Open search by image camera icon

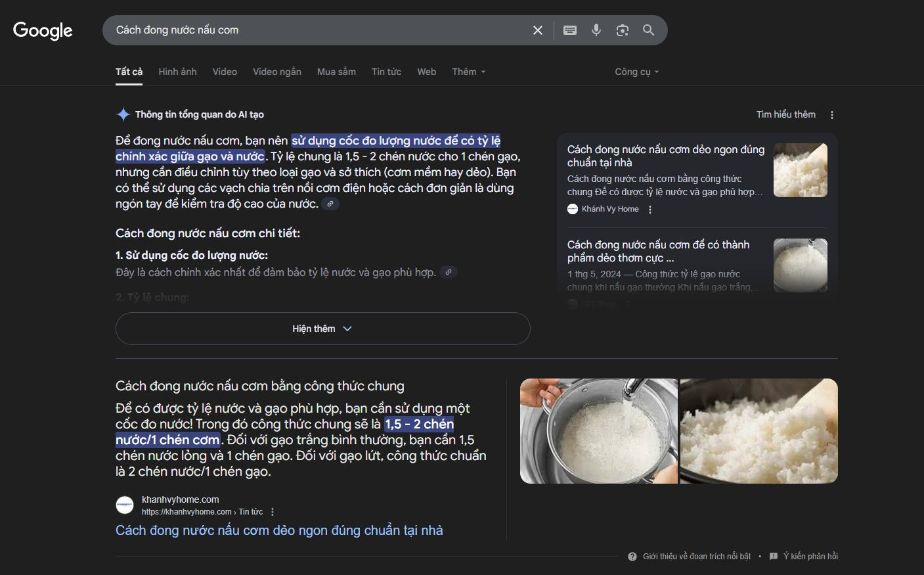pyautogui.click(x=623, y=30)
